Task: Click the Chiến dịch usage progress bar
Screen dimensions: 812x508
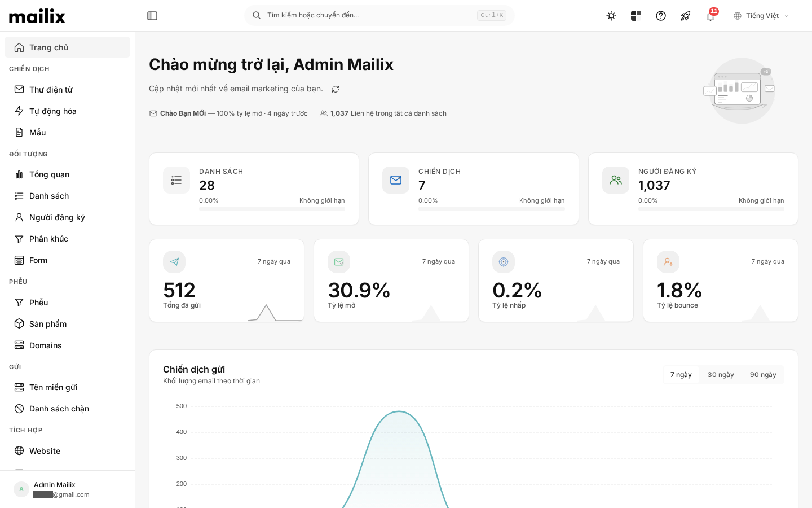Action: pyautogui.click(x=492, y=209)
